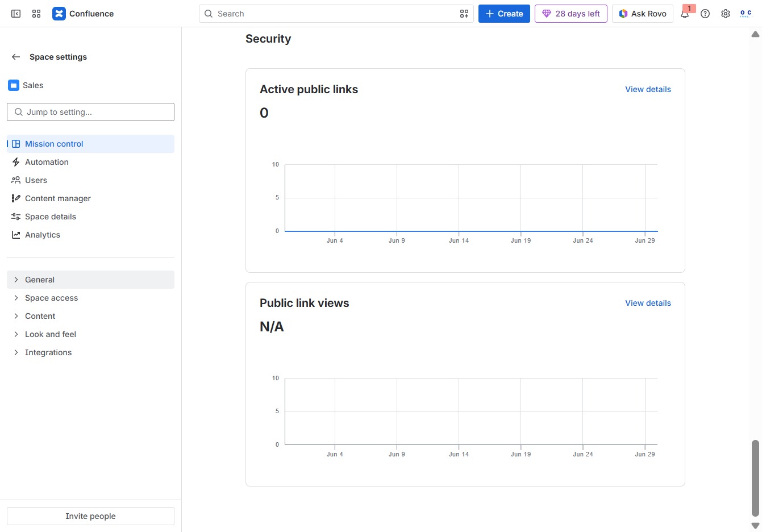Click the vertical scrollbar thumb
This screenshot has width=762, height=532.
pos(755,478)
